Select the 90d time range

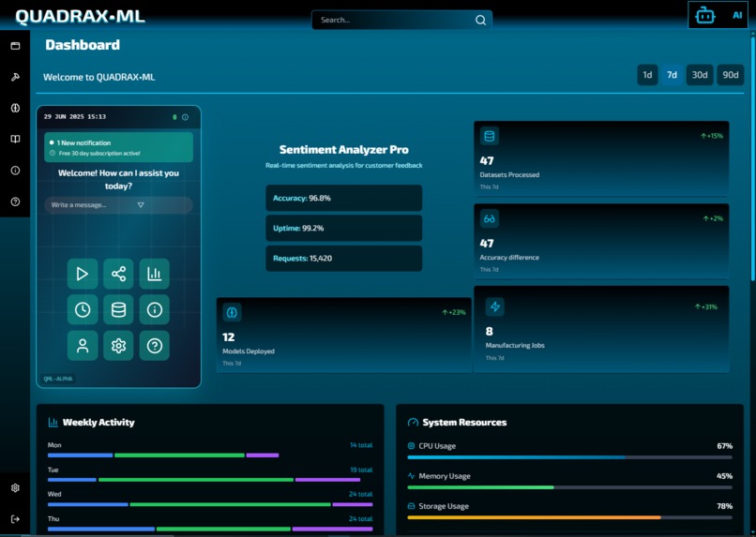tap(731, 75)
